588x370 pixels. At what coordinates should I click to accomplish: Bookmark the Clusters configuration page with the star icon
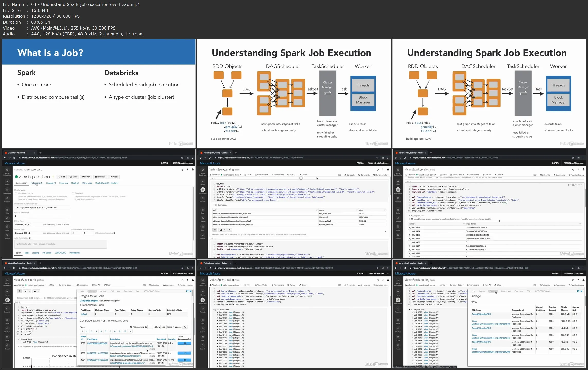tap(182, 158)
